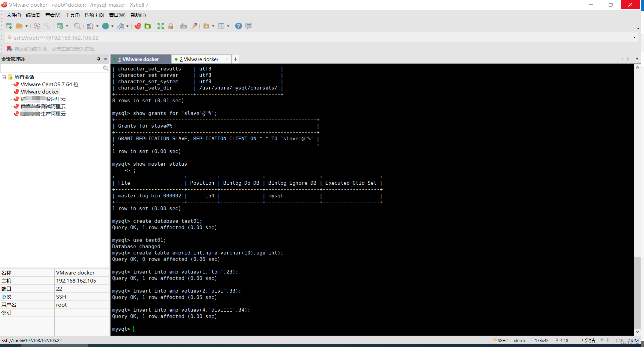Collapse the 所有会话 tree node

click(4, 77)
